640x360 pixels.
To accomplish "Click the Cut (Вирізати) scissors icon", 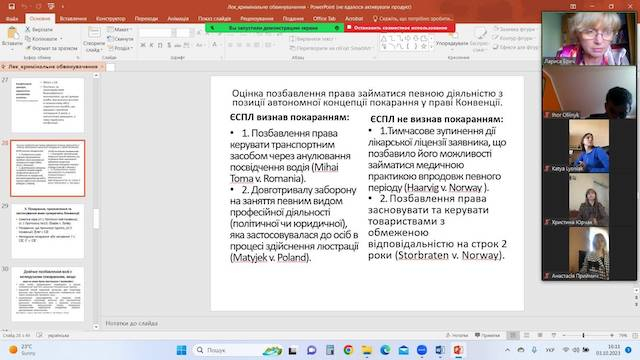I will pyautogui.click(x=28, y=29).
